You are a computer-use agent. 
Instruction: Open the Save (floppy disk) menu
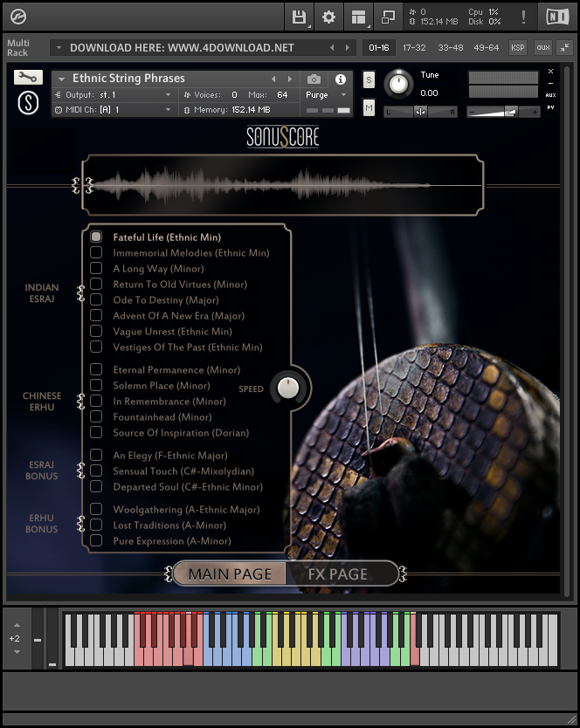[299, 17]
